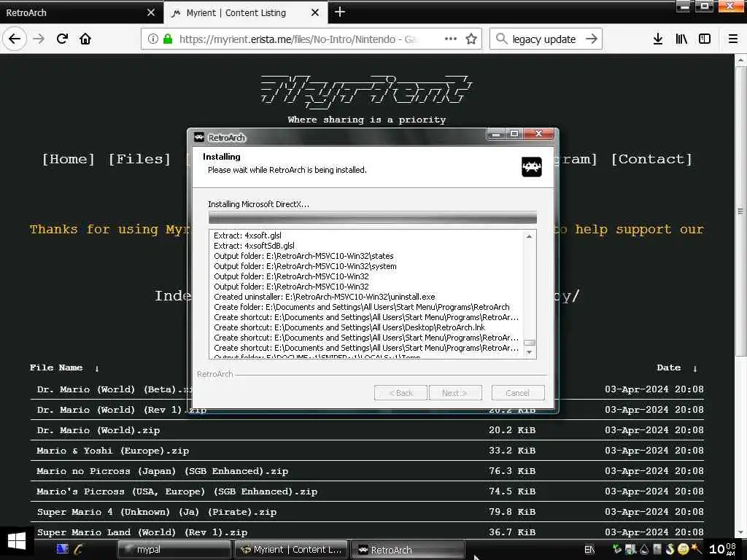The width and height of the screenshot is (747, 560).
Task: Click the installer log scrollbar thumb
Action: tap(529, 343)
